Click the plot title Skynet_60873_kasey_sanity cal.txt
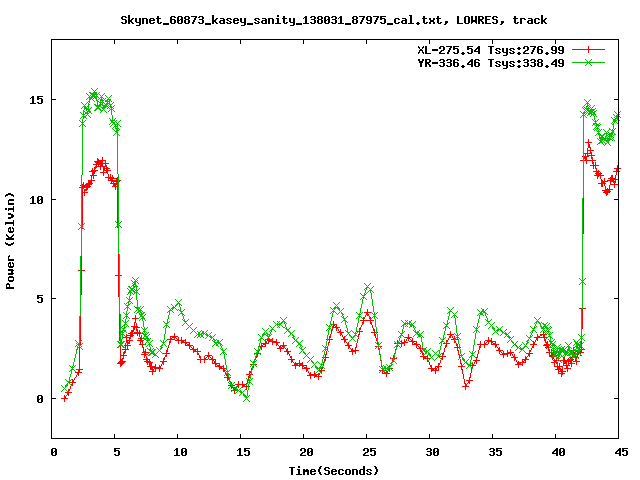The height and width of the screenshot is (480, 640). pyautogui.click(x=333, y=20)
